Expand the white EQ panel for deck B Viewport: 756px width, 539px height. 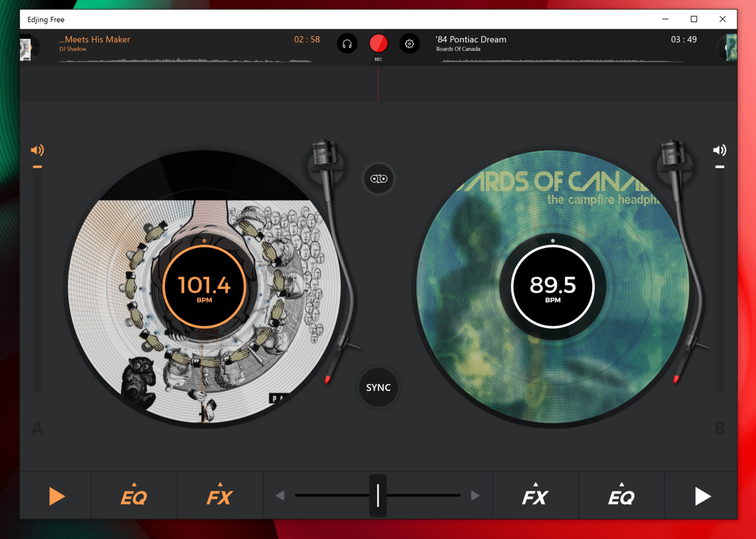coord(621,495)
